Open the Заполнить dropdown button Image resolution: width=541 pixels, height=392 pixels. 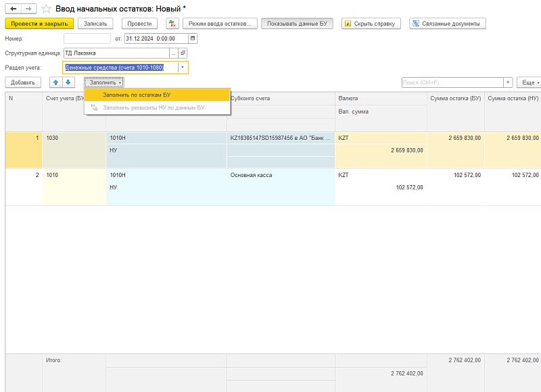click(x=104, y=82)
